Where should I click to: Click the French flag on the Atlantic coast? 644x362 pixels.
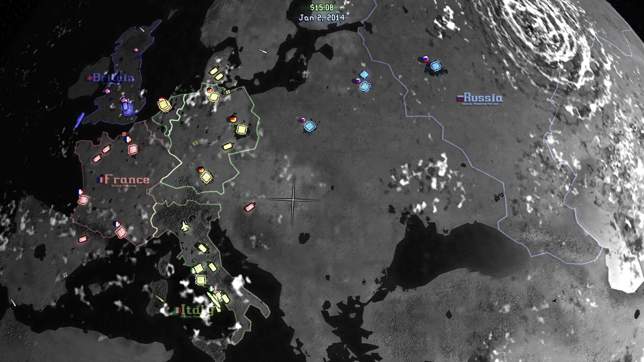pos(80,192)
